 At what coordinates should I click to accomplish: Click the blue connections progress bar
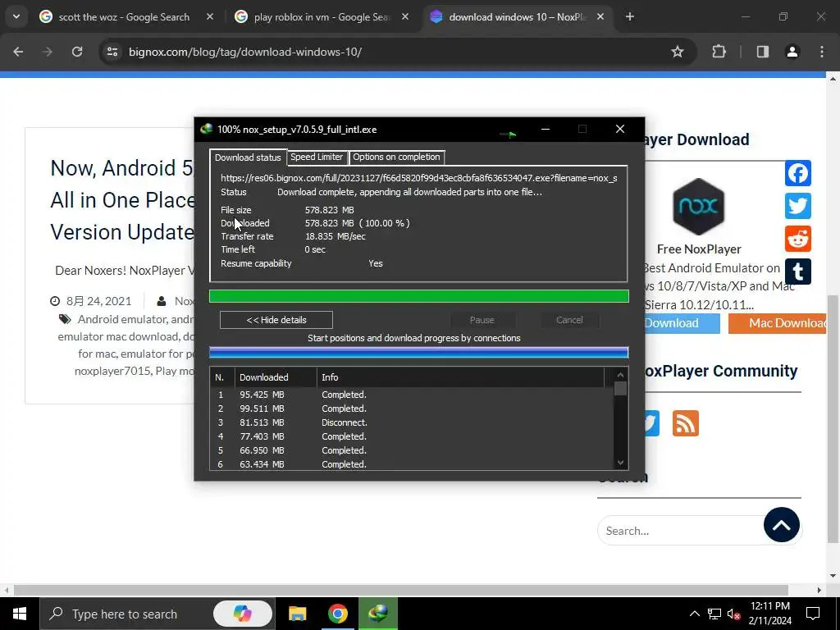tap(419, 353)
